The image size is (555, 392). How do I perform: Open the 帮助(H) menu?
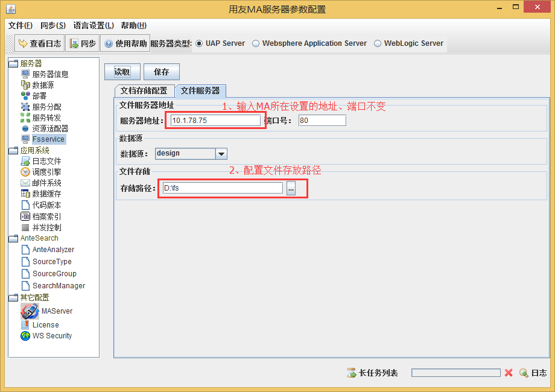134,25
